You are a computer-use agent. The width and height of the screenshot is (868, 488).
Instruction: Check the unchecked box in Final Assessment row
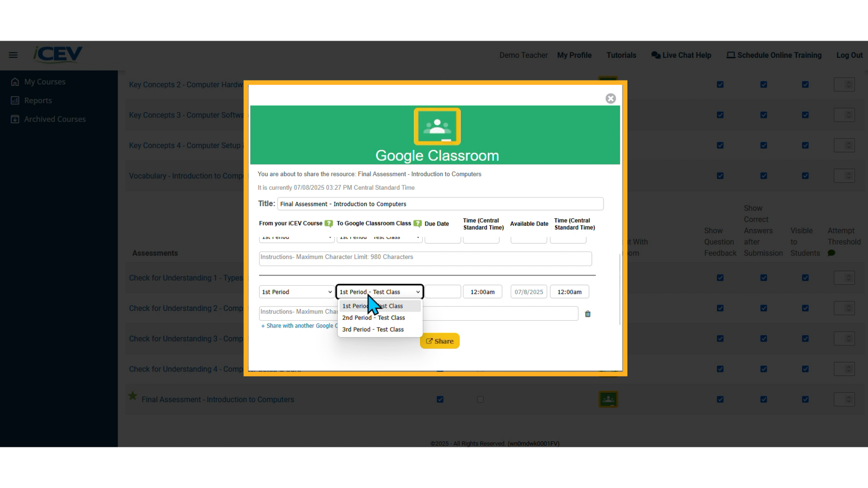[x=480, y=399]
